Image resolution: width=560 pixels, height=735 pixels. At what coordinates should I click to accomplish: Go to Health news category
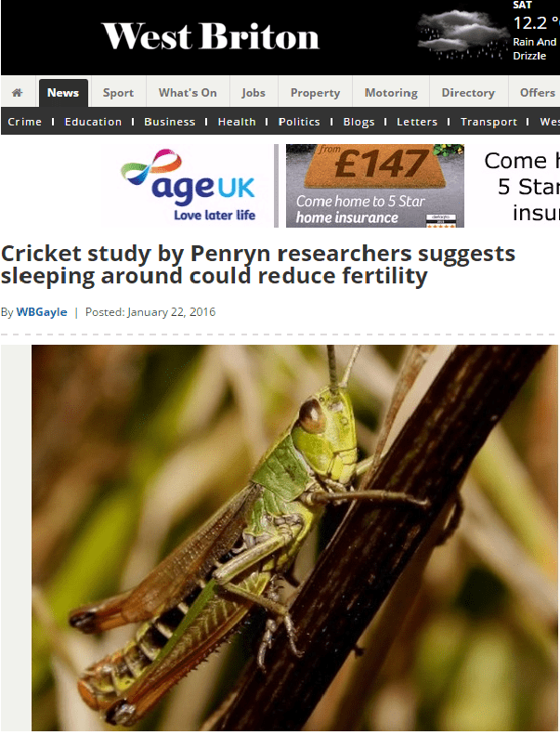coord(237,122)
